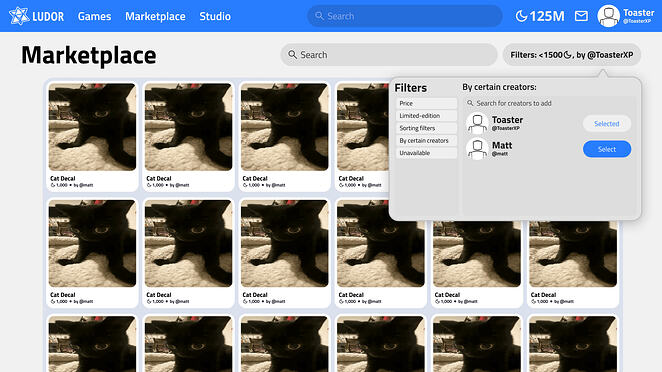This screenshot has width=662, height=372.
Task: Open sixth Cat Decal thumbnail in second row
Action: (x=573, y=253)
